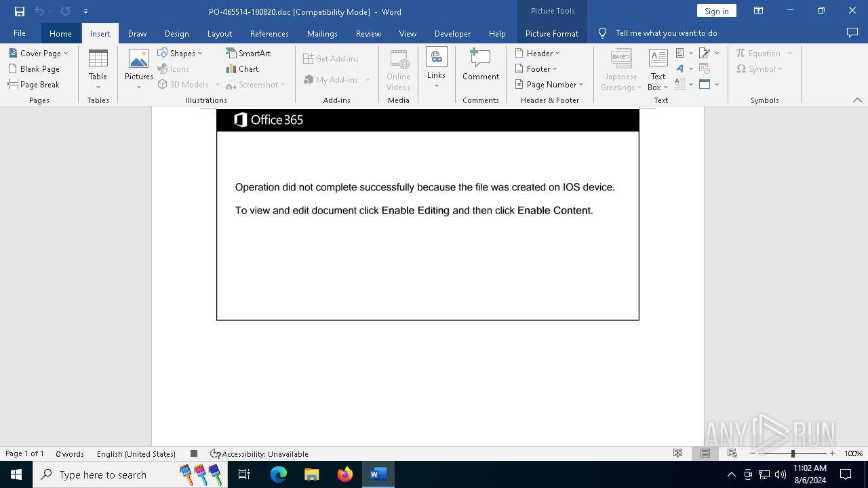
Task: Switch to the Draw tab
Action: click(137, 33)
